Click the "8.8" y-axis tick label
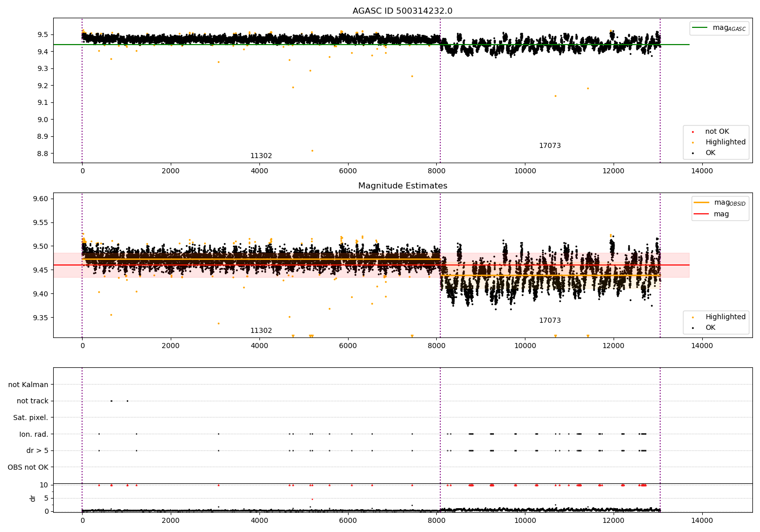The width and height of the screenshot is (760, 532). pyautogui.click(x=43, y=154)
